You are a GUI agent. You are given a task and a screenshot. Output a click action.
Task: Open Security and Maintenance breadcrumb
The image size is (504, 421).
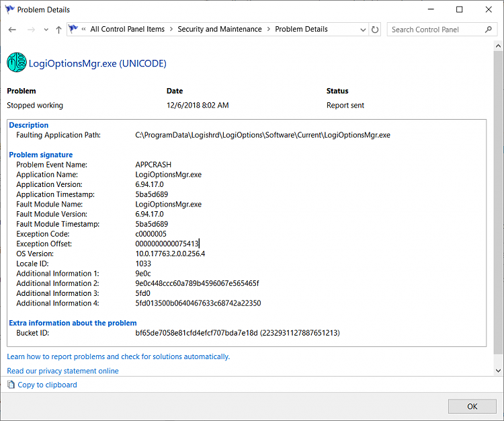coord(220,30)
